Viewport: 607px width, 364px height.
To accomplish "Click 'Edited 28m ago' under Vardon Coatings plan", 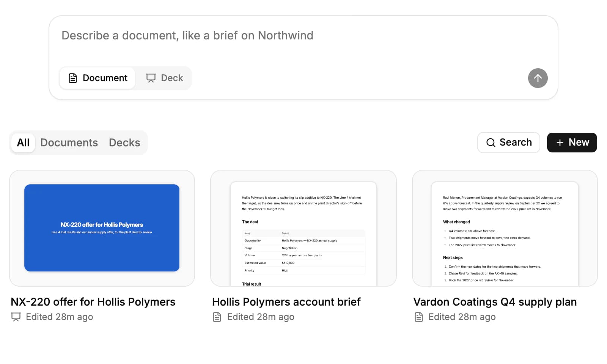I will coord(462,317).
